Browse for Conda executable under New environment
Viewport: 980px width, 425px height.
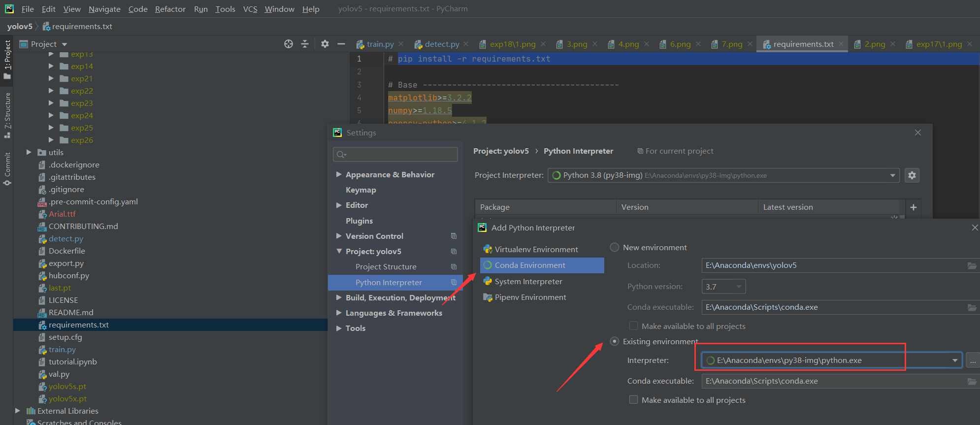(x=972, y=307)
